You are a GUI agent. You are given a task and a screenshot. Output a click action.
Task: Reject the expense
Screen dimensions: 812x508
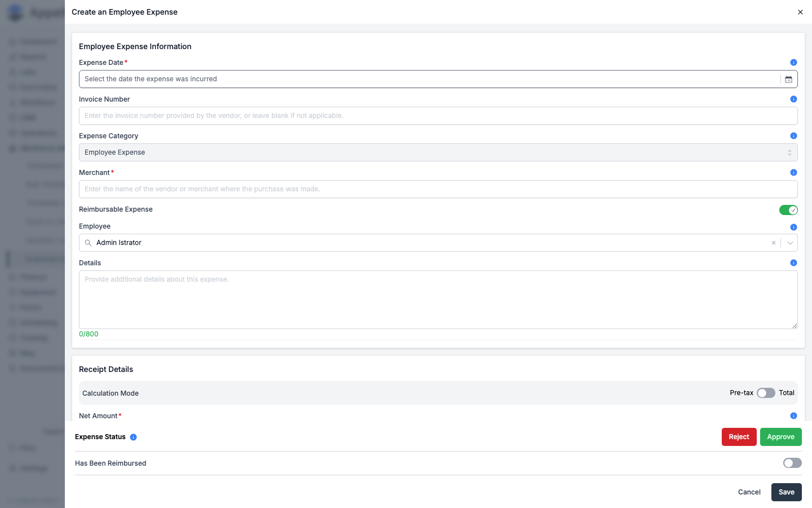click(739, 437)
